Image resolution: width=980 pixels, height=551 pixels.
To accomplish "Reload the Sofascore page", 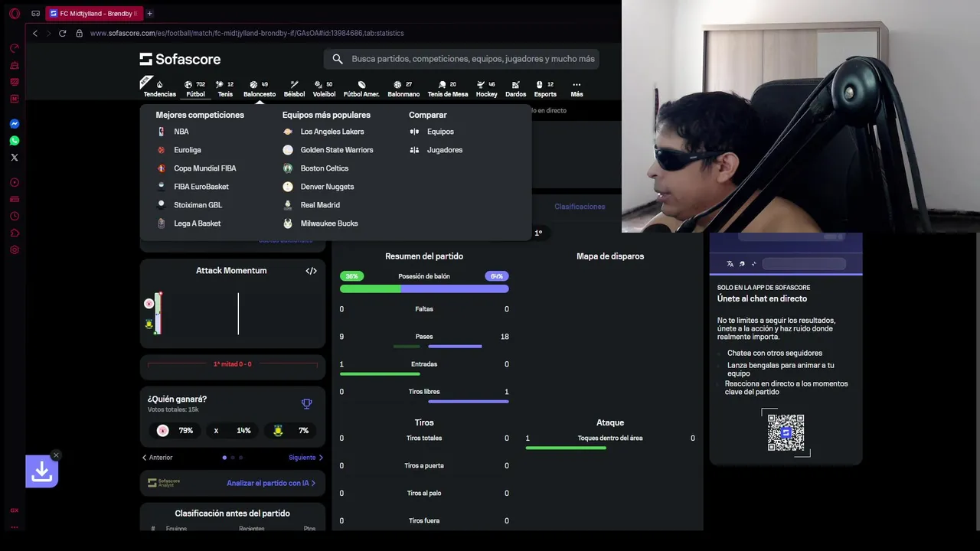I will (63, 33).
